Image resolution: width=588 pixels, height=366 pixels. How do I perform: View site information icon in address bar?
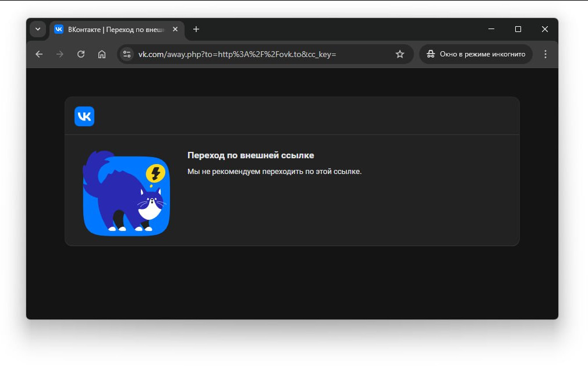point(127,54)
